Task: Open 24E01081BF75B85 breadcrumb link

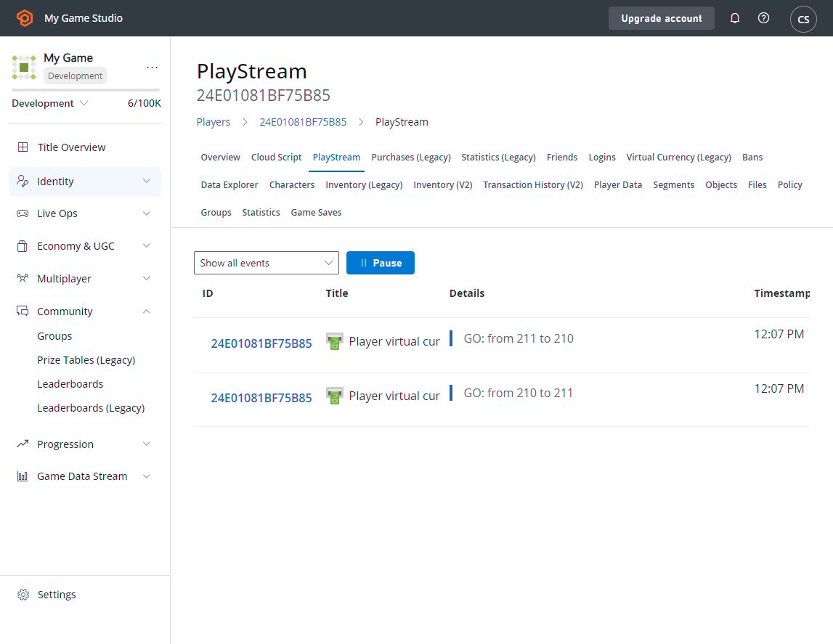Action: (x=303, y=122)
